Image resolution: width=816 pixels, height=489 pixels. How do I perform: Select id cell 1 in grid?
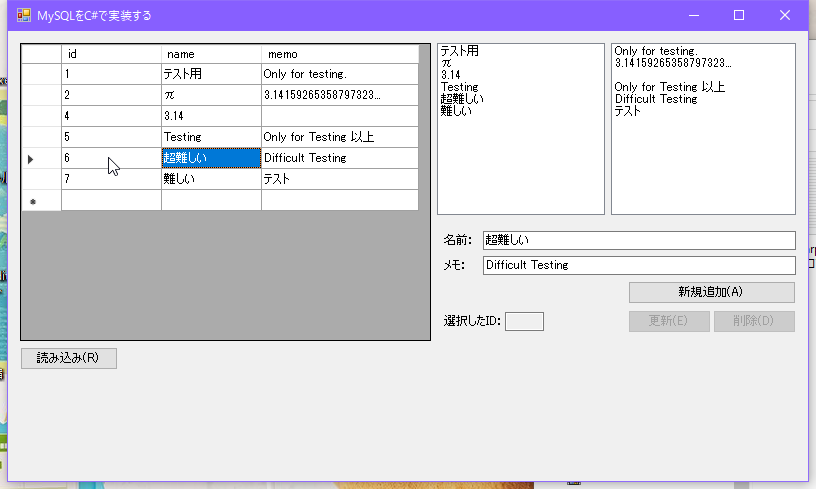[111, 74]
